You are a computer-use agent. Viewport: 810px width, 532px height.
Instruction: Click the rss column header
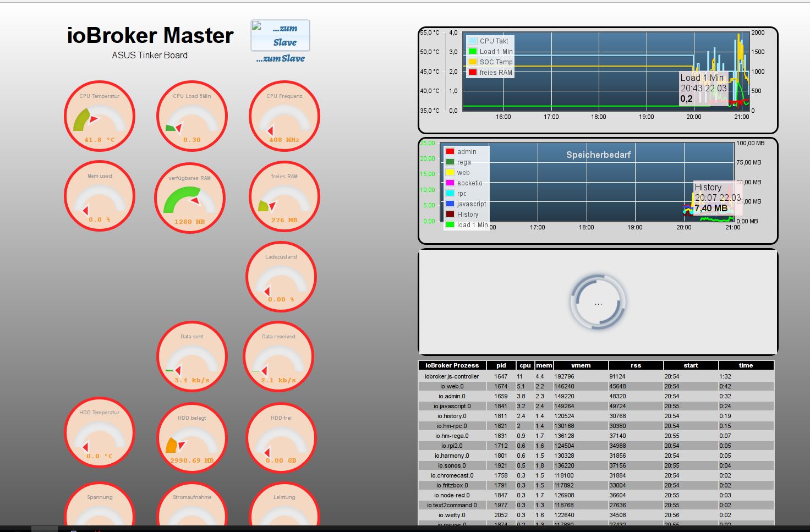(636, 365)
